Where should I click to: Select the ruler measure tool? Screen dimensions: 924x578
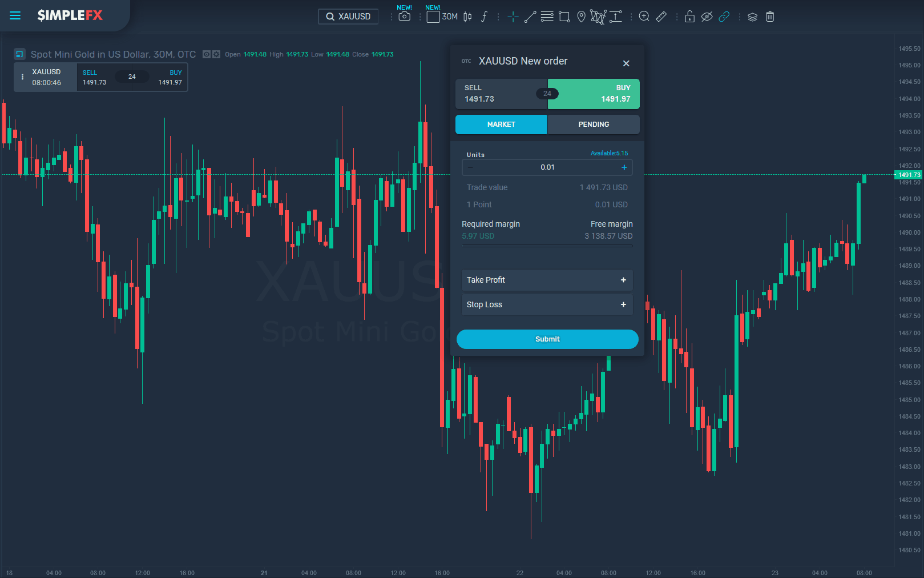click(x=661, y=17)
